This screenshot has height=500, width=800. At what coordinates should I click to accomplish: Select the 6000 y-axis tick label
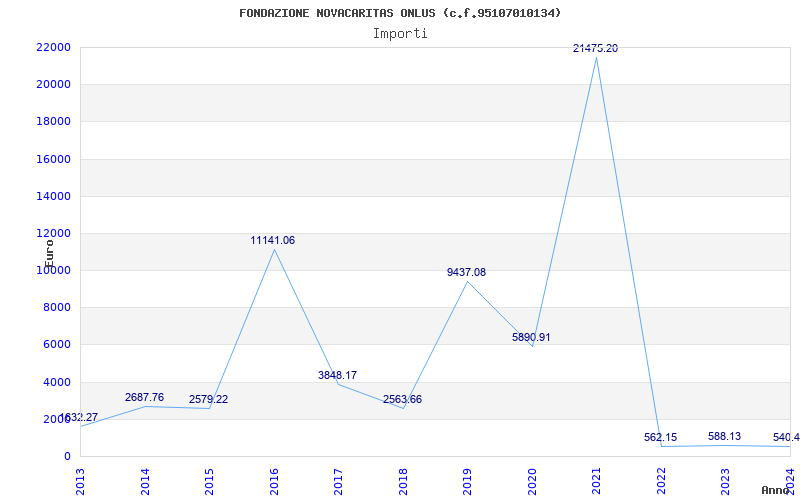(x=56, y=345)
